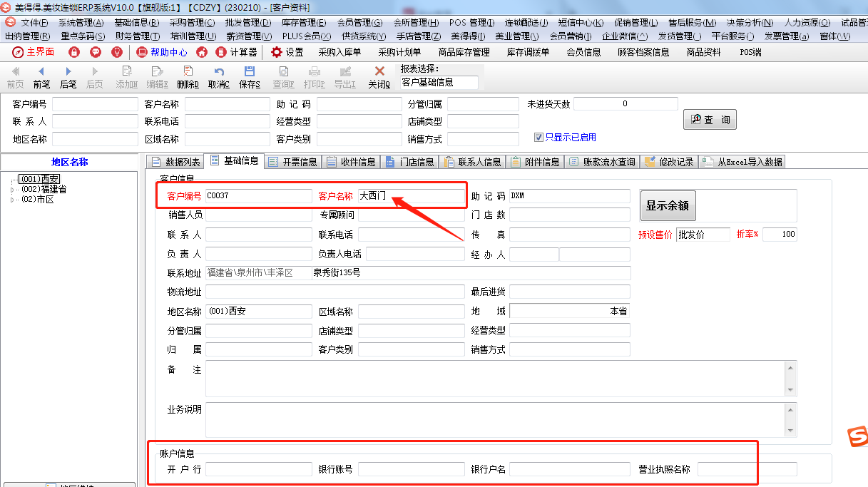Open 顾客档案信息 shortcut
Image resolution: width=868 pixels, height=487 pixels.
pos(643,52)
